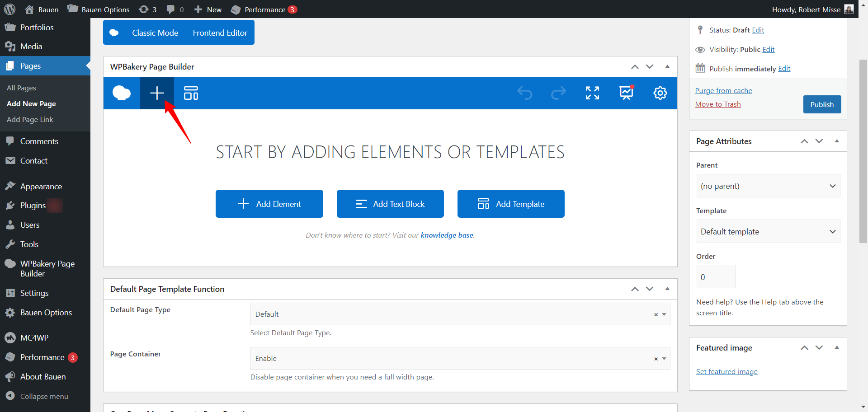868x412 pixels.
Task: Open the New content menu in admin bar
Action: point(208,9)
